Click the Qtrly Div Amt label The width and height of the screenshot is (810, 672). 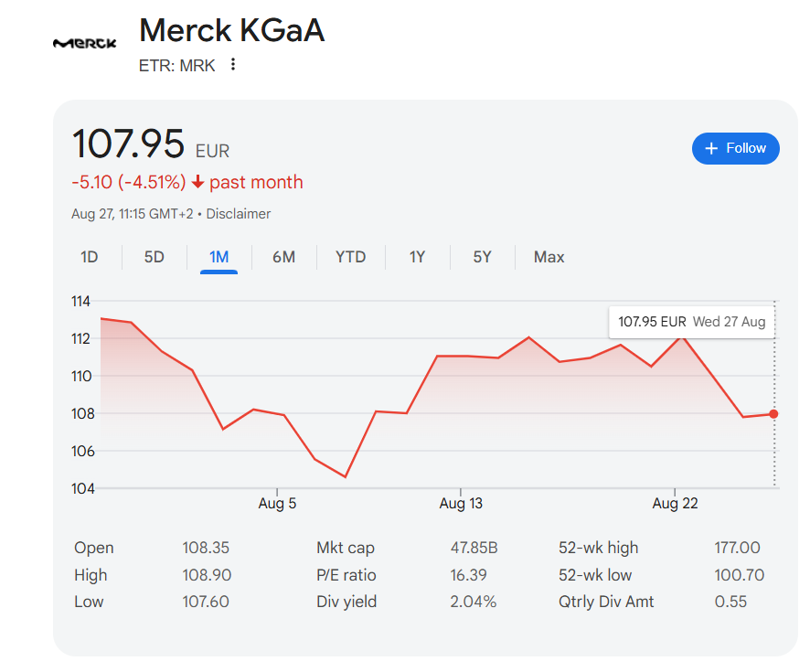pos(606,602)
